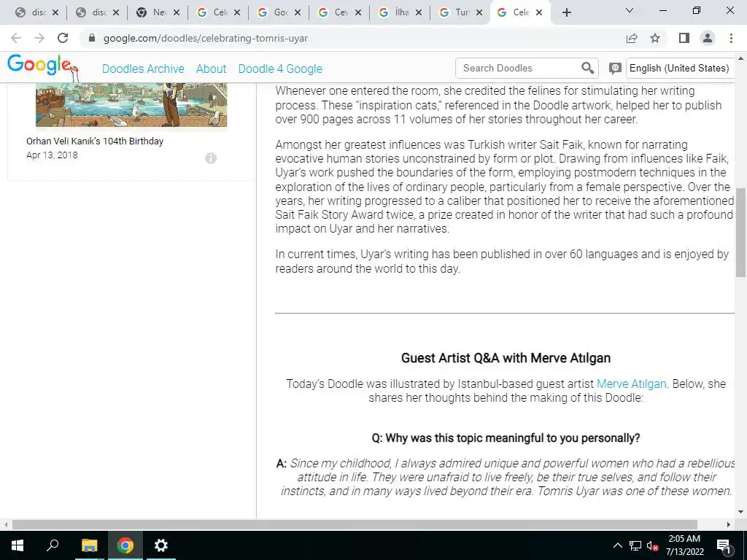Close the 'Tur' tab
The width and height of the screenshot is (747, 560).
coord(479,13)
